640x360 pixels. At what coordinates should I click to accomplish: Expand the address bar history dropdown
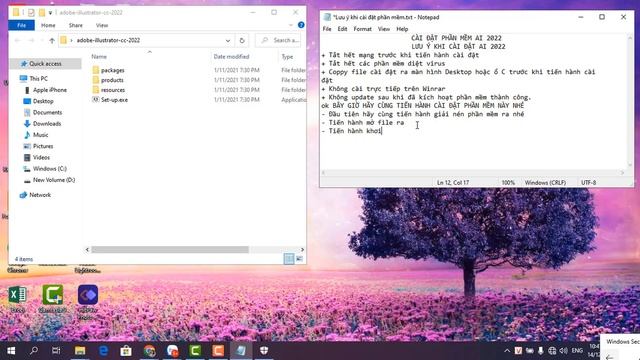click(x=228, y=40)
